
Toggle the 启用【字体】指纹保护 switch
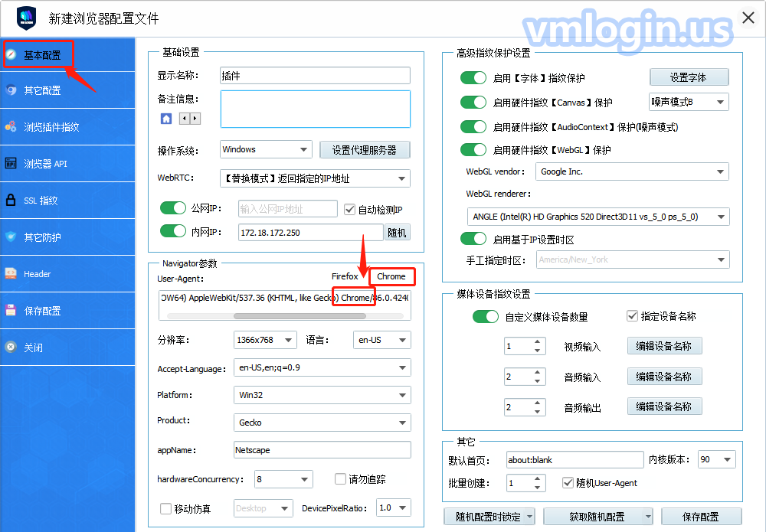tap(473, 78)
